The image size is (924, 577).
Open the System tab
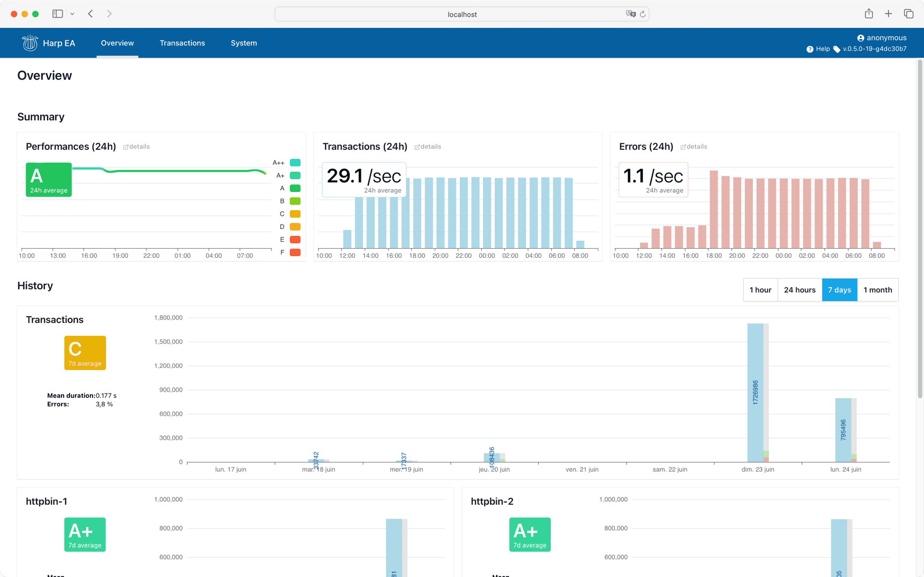[x=244, y=43]
